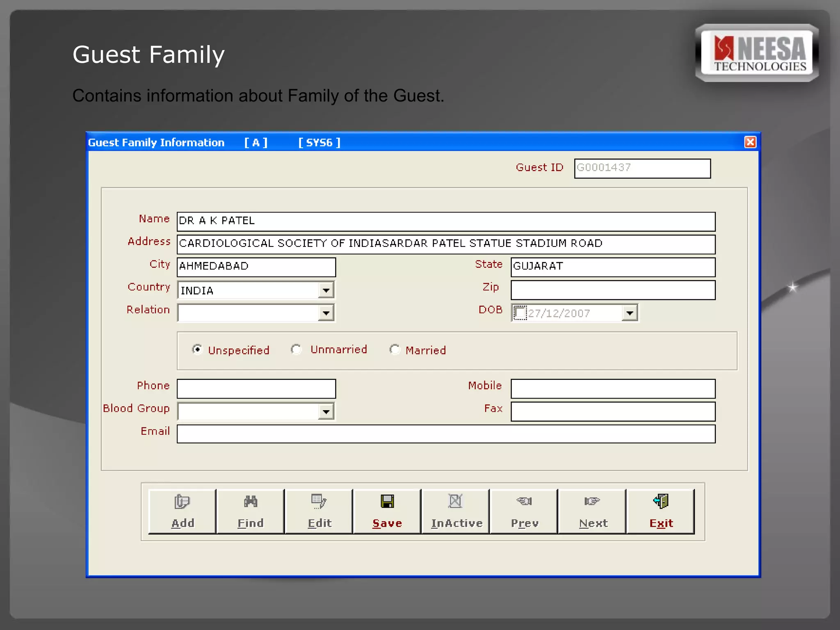Mark the record InActive

(x=456, y=511)
